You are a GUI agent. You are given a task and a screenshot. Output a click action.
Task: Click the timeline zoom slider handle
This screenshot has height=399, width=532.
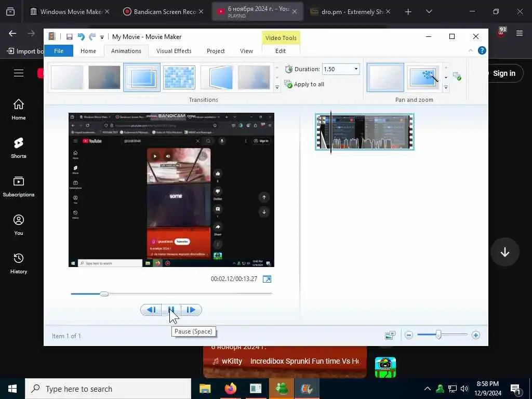438,335
